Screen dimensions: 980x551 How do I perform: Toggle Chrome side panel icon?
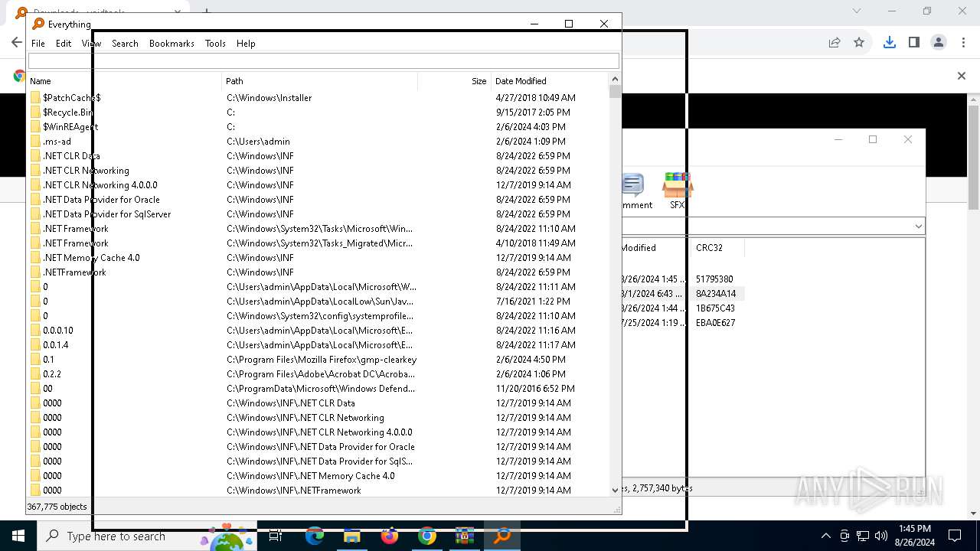pos(913,43)
